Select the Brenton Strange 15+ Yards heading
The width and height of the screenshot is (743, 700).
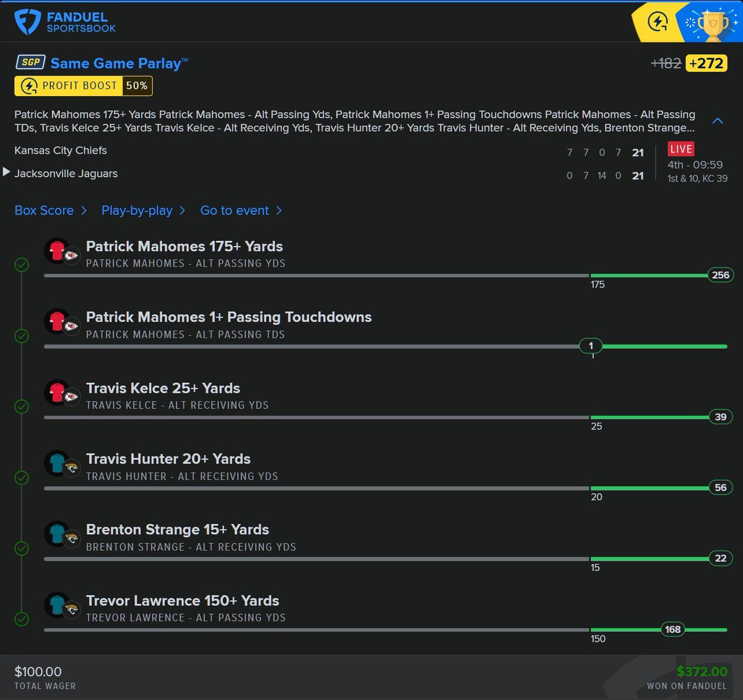pos(178,530)
